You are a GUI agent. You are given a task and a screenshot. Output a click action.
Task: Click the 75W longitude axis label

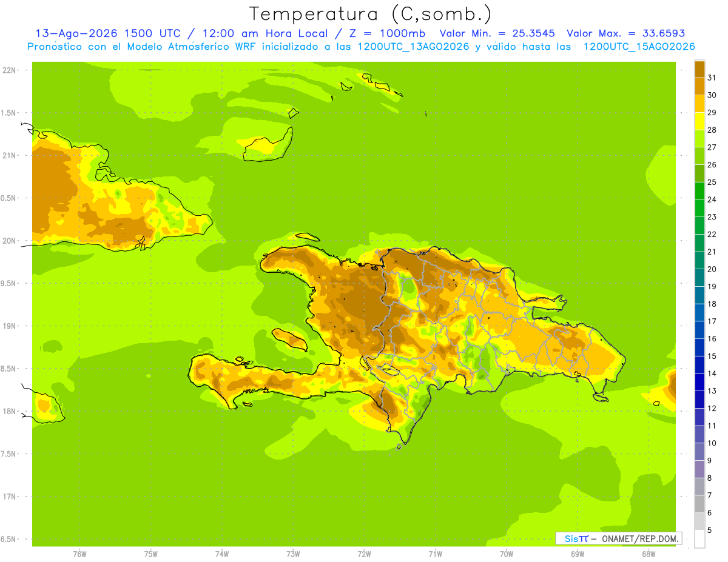150,554
